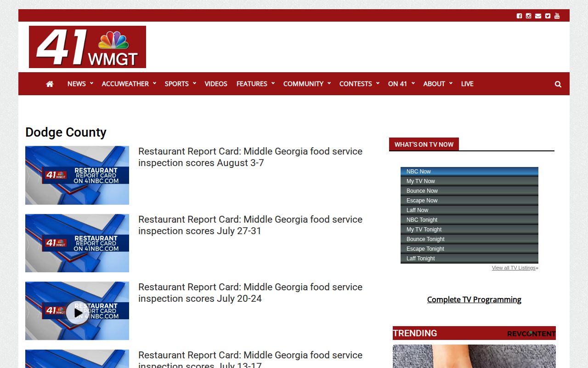Viewport: 588px width, 368px height.
Task: Expand the News menu chevron
Action: [x=91, y=83]
